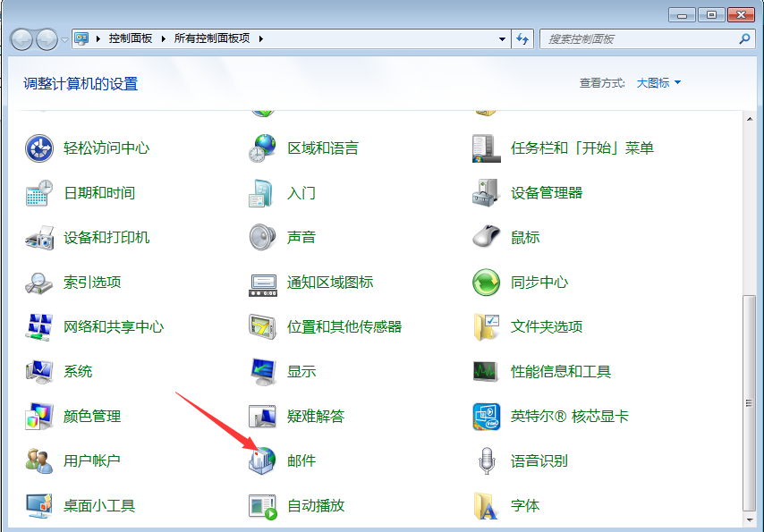This screenshot has width=764, height=532.
Task: Refresh the control panel view
Action: (x=522, y=39)
